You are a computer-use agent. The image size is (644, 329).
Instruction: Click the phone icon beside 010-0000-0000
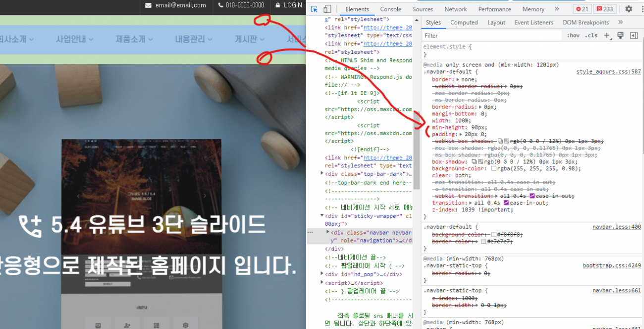(220, 5)
